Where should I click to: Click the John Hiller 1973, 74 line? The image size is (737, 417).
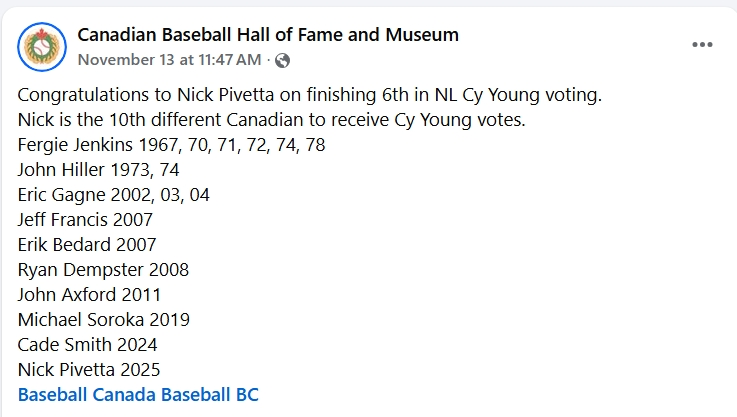(98, 170)
